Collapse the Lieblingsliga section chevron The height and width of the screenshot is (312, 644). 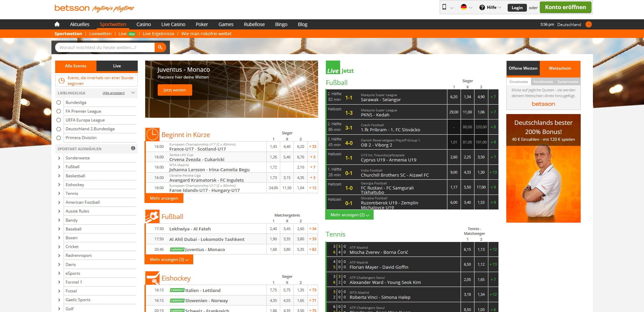[x=133, y=93]
